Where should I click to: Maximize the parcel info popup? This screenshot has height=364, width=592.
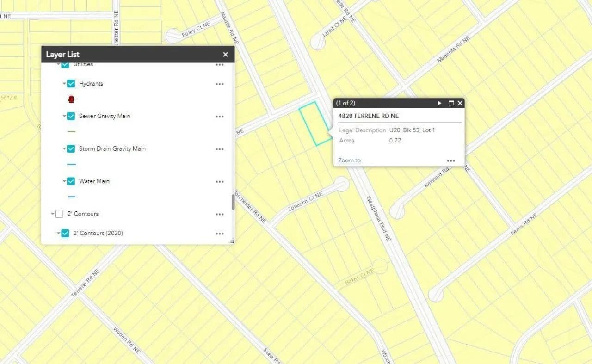point(451,103)
